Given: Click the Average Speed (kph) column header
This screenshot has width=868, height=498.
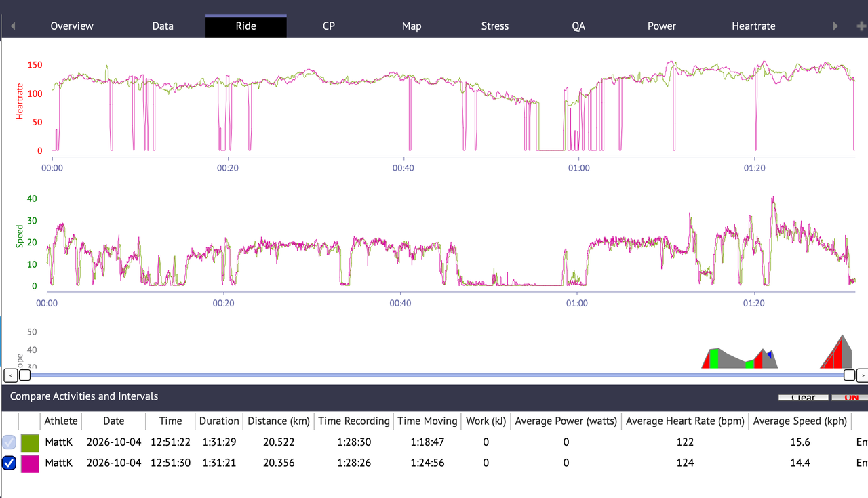Looking at the screenshot, I should click(x=800, y=421).
